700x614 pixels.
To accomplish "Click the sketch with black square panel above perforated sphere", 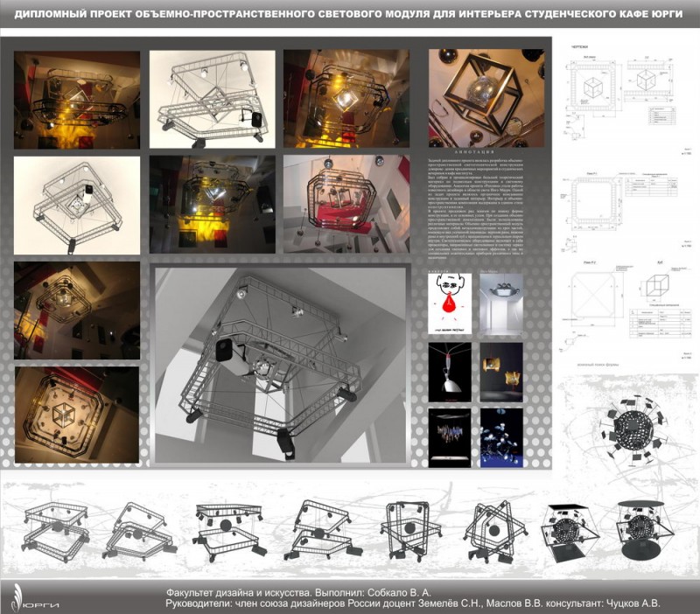I will pos(569,532).
